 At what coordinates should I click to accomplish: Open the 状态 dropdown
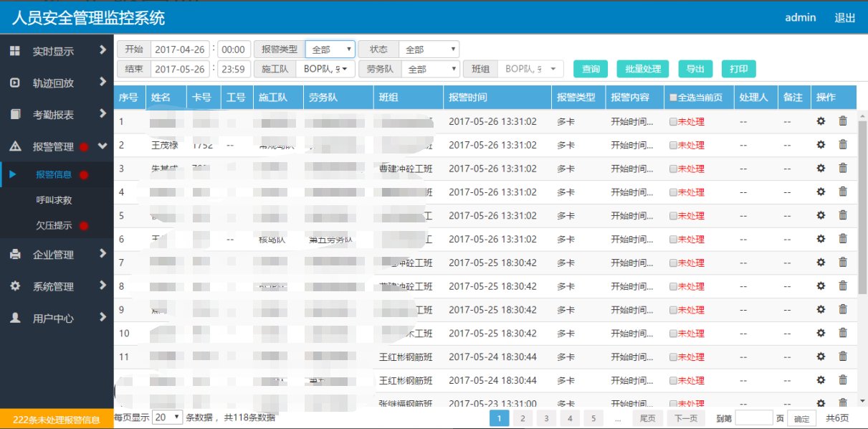(429, 49)
